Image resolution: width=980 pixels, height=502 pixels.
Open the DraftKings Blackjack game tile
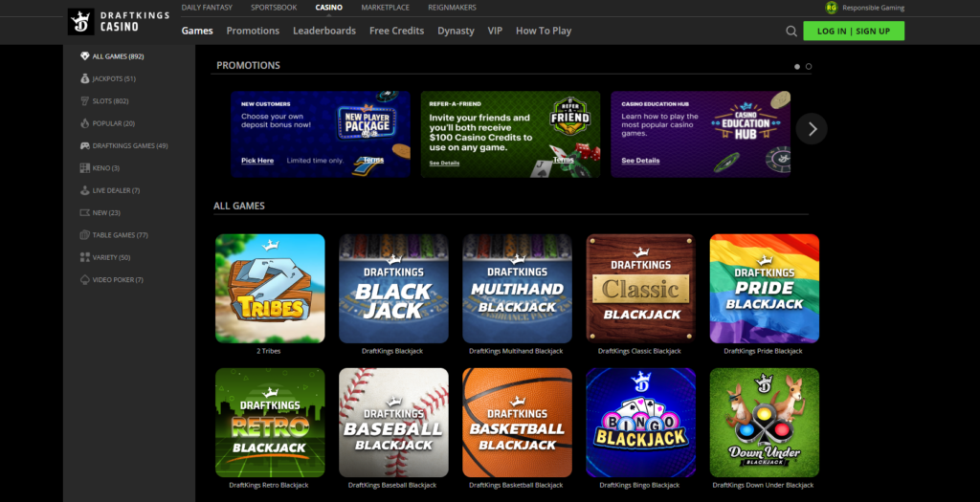pos(393,289)
